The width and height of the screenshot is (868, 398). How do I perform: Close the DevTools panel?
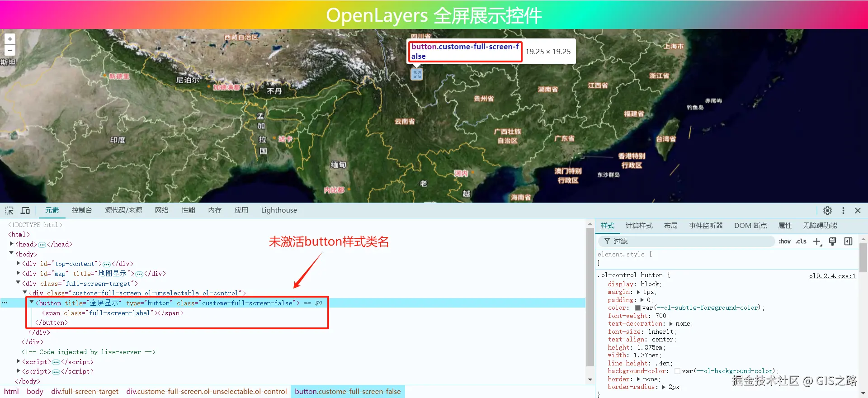(x=858, y=210)
